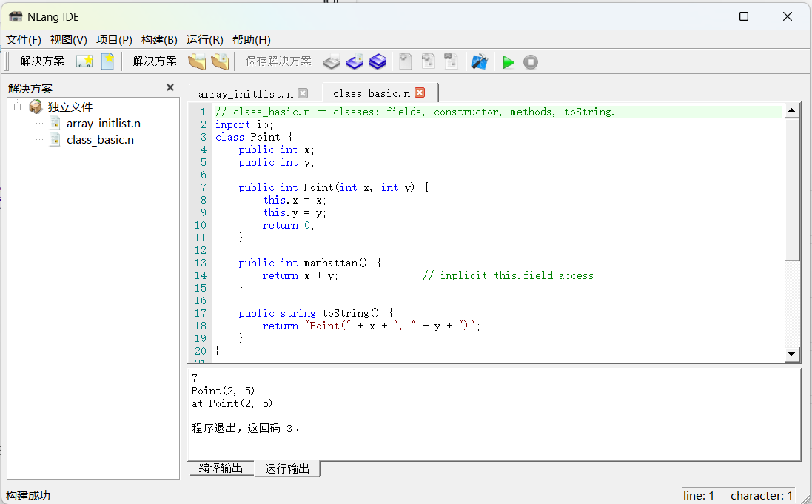Click 'return 0;' in code editor

(x=288, y=225)
